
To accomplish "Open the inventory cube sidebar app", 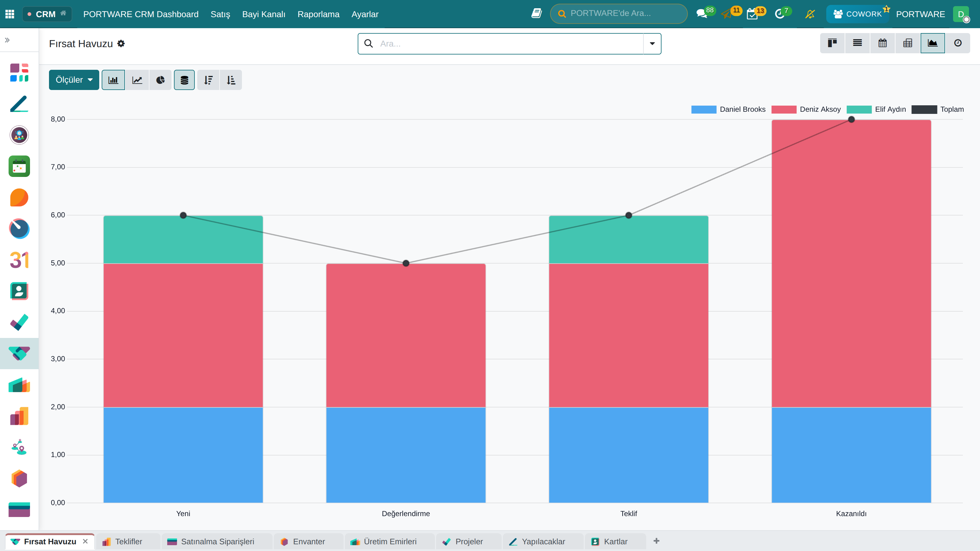I will tap(19, 478).
